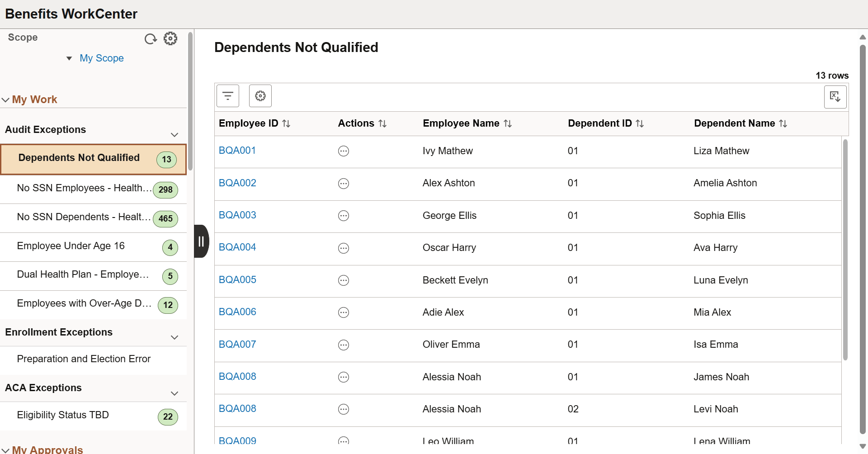Click the Dependents Not Qualified page heading
868x454 pixels.
pos(296,47)
